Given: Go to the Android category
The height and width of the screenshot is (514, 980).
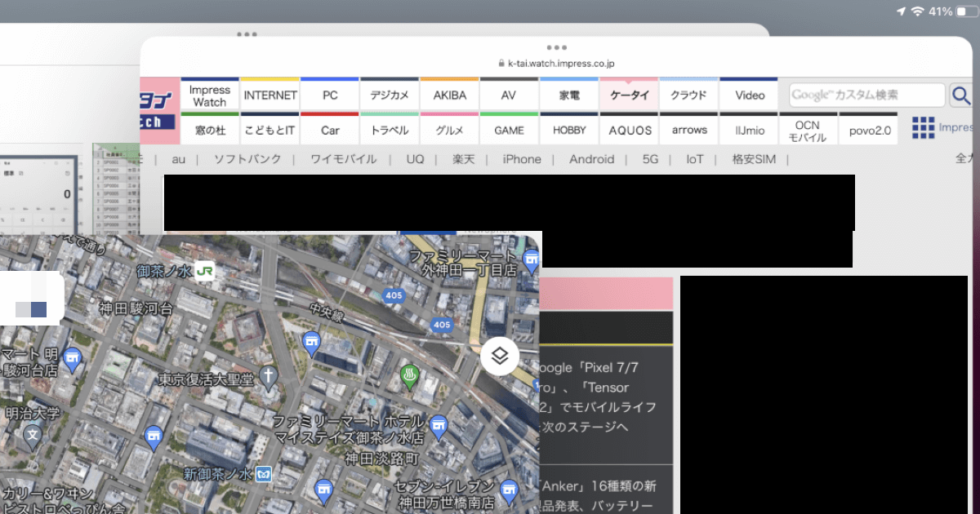Looking at the screenshot, I should pyautogui.click(x=592, y=159).
